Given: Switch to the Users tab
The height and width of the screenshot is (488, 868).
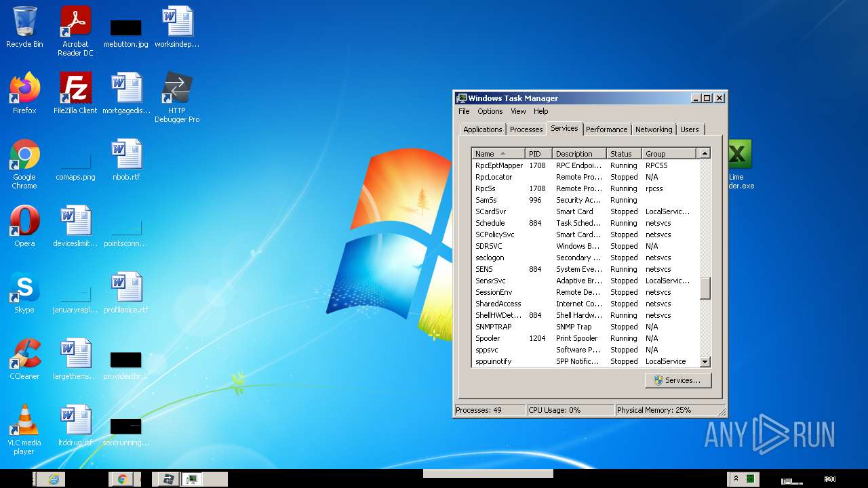Looking at the screenshot, I should point(690,129).
